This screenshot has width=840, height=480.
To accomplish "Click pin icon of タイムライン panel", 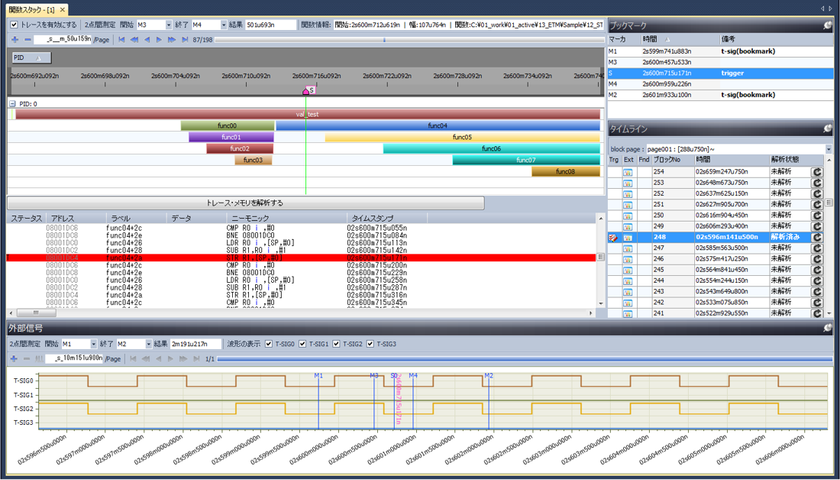I will click(x=829, y=129).
